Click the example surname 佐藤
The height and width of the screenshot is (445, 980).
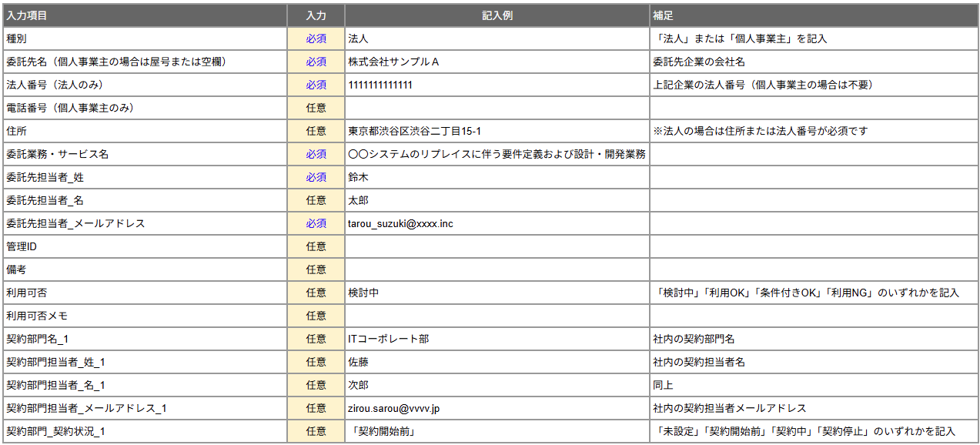[x=358, y=362]
